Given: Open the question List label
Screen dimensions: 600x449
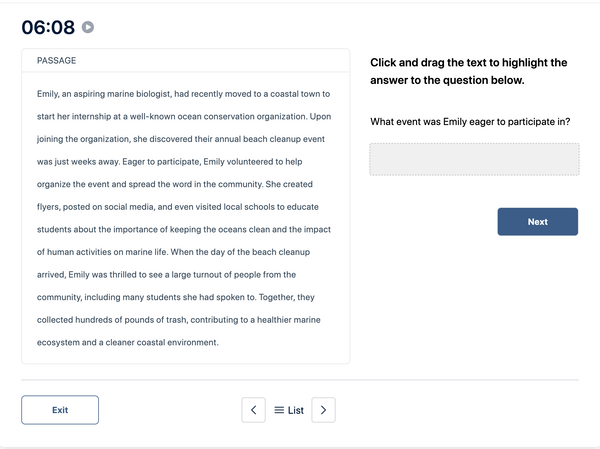Looking at the screenshot, I should coord(296,410).
